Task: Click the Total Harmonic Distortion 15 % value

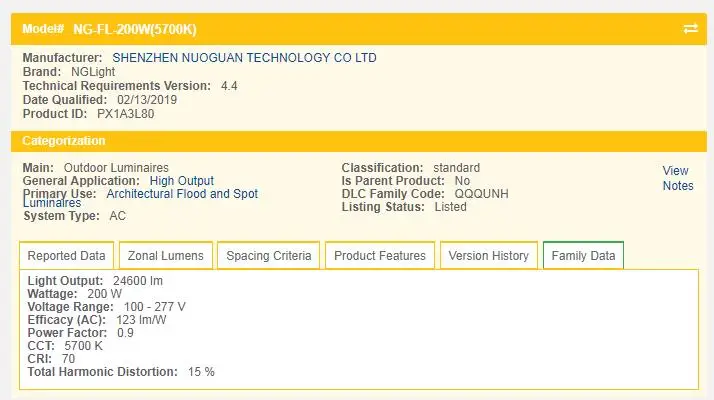Action: pos(201,372)
